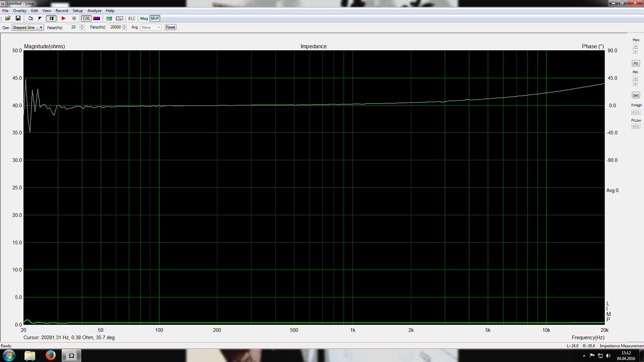
Task: Click the Fit graph button
Action: pos(636,63)
